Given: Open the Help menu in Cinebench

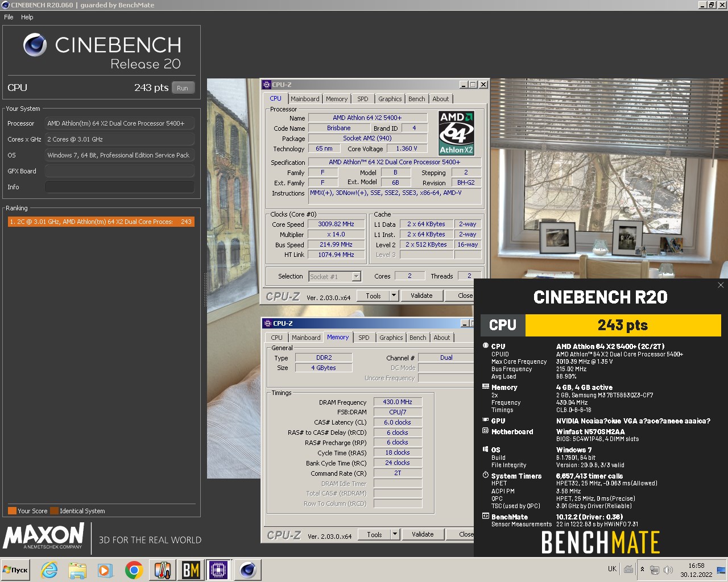Looking at the screenshot, I should tap(27, 17).
